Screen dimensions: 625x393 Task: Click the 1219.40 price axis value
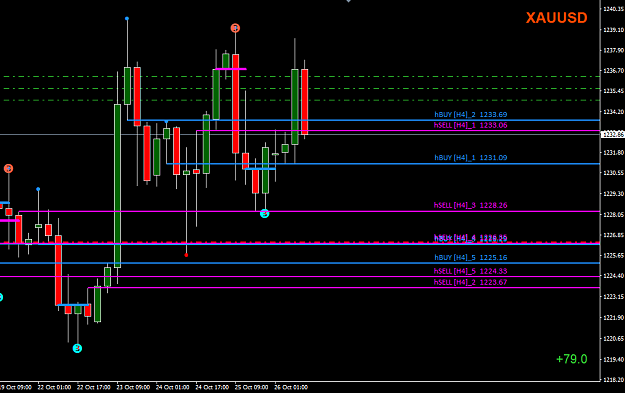point(614,360)
